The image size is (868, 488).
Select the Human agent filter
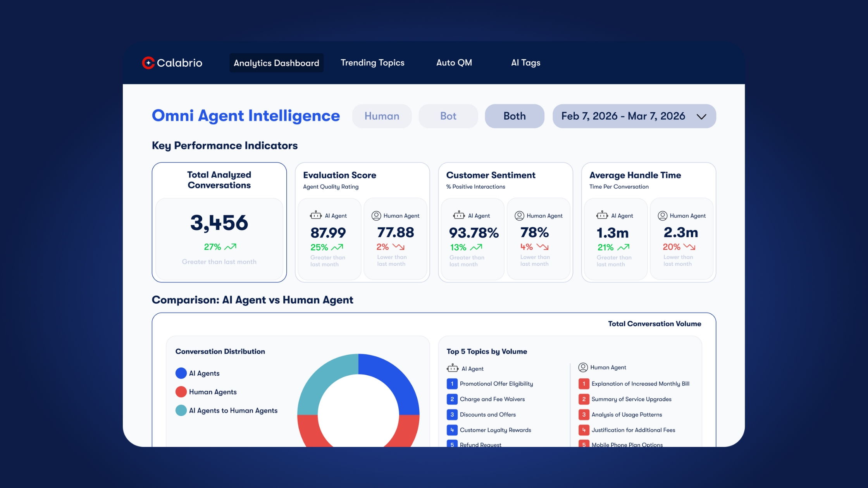tap(382, 116)
